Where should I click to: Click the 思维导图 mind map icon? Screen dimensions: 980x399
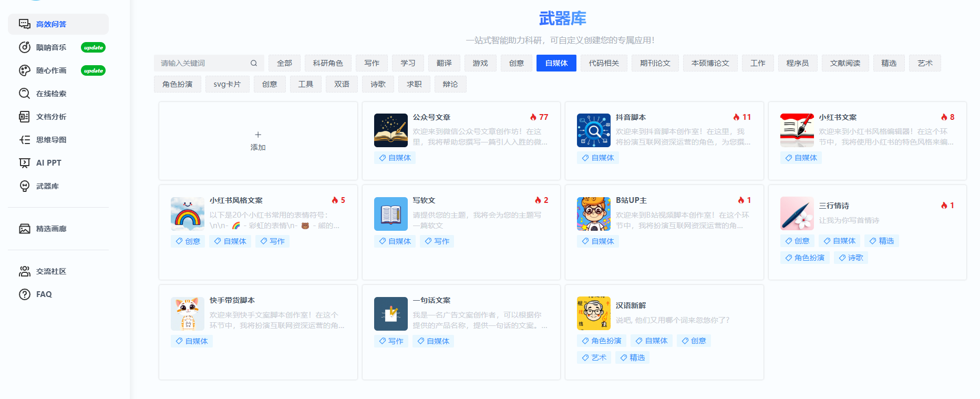point(25,140)
